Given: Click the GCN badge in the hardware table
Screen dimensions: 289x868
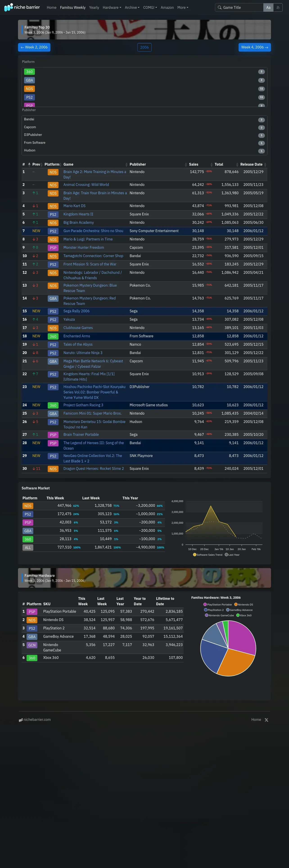Looking at the screenshot, I should (x=32, y=645).
